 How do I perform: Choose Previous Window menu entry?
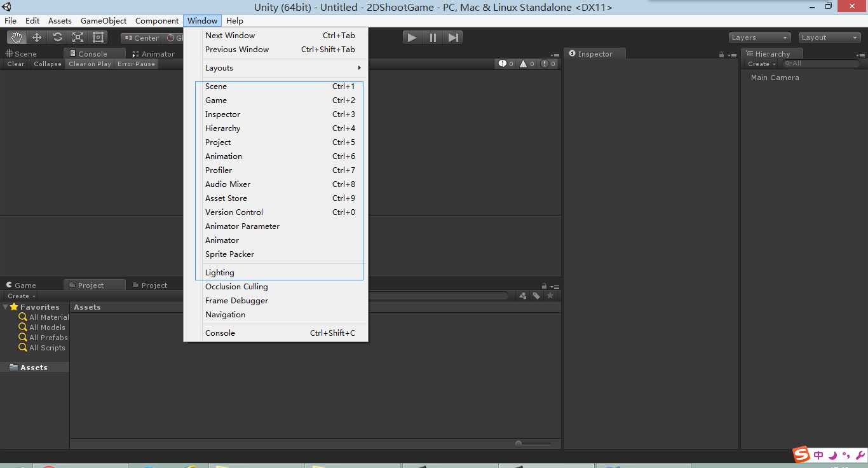(276, 49)
